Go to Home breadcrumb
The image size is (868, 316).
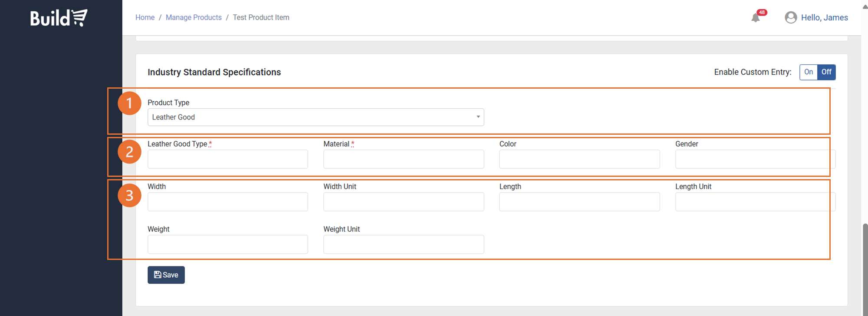click(x=145, y=17)
